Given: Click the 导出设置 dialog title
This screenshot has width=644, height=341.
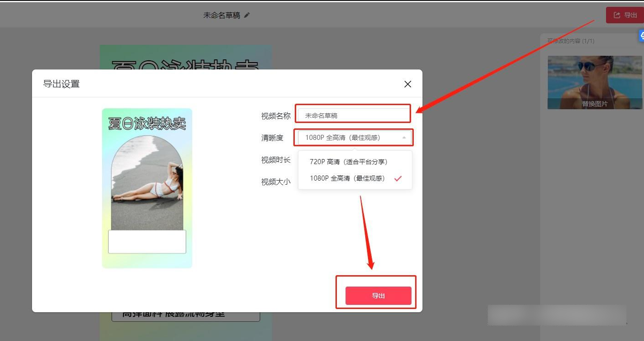Looking at the screenshot, I should (61, 84).
